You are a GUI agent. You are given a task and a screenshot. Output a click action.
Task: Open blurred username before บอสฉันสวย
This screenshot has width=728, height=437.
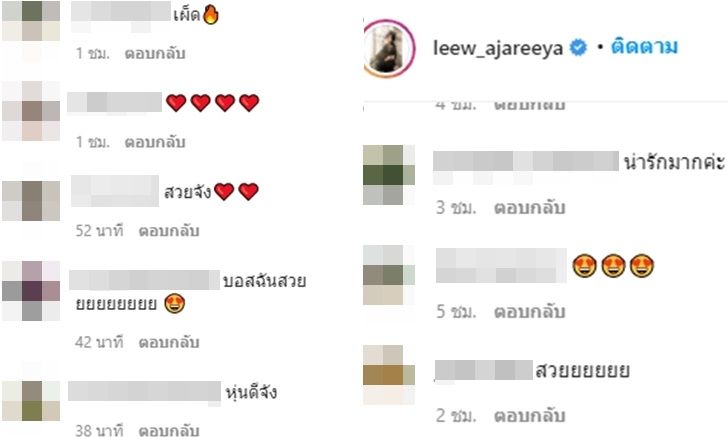click(144, 280)
